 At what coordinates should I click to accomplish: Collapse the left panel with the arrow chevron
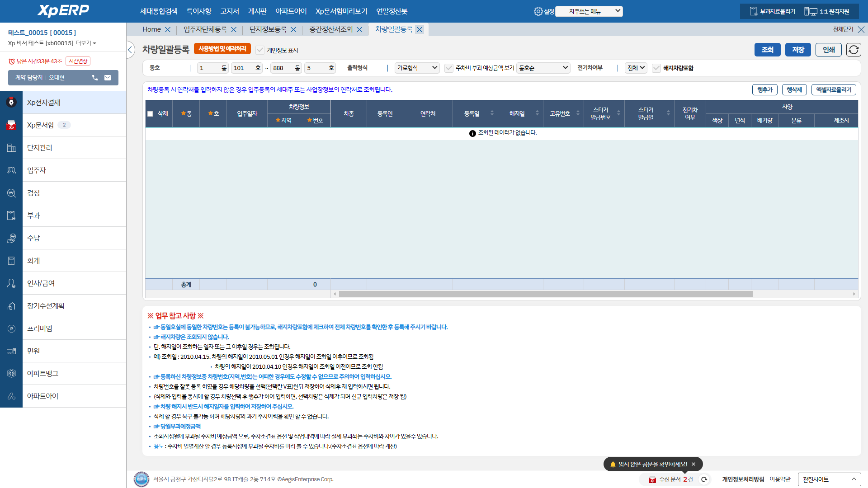130,50
